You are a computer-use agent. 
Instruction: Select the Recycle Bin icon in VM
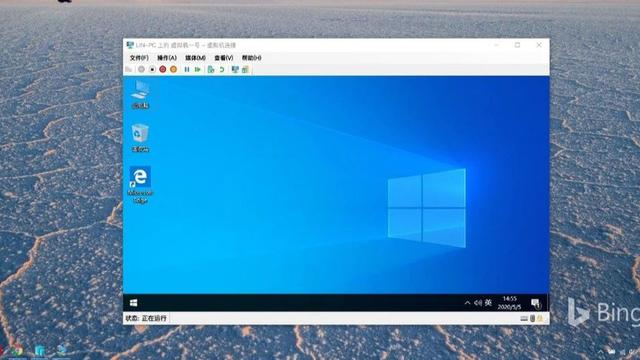tap(140, 138)
